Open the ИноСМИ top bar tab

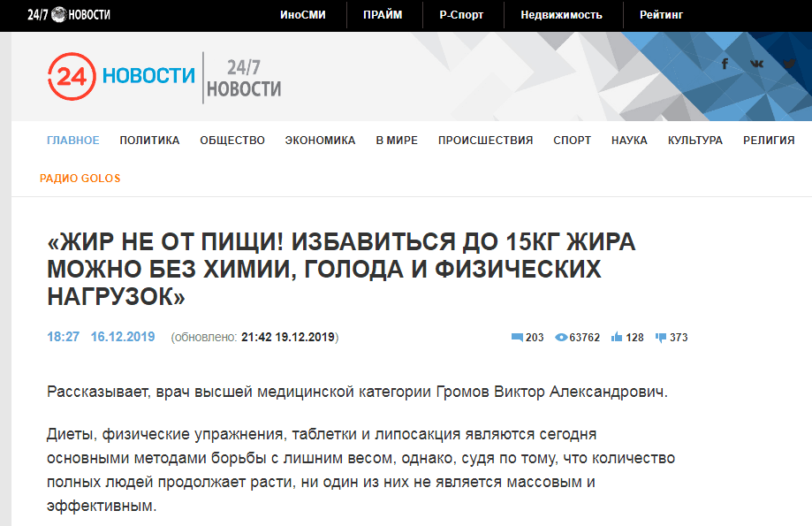pyautogui.click(x=304, y=15)
